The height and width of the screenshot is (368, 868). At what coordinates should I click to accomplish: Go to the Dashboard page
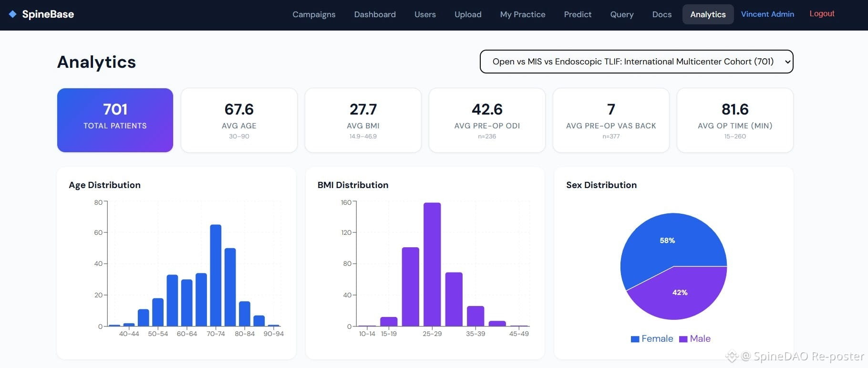coord(375,14)
